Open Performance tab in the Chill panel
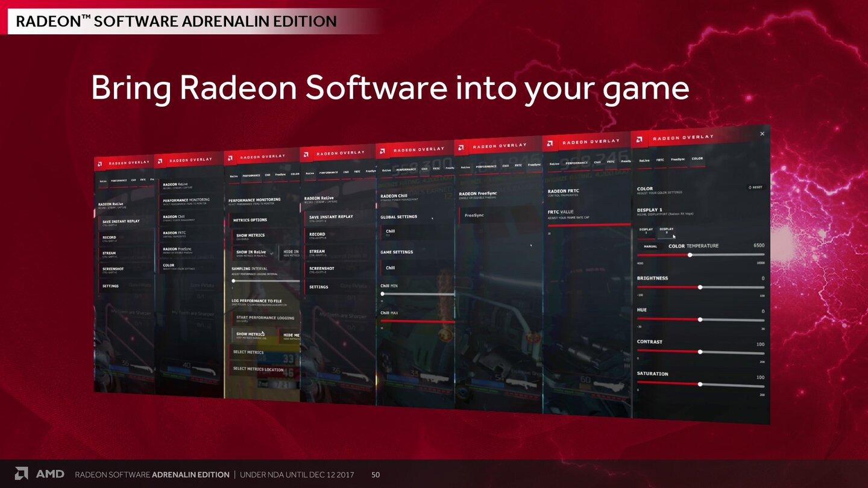Image resolution: width=868 pixels, height=488 pixels. pos(406,170)
